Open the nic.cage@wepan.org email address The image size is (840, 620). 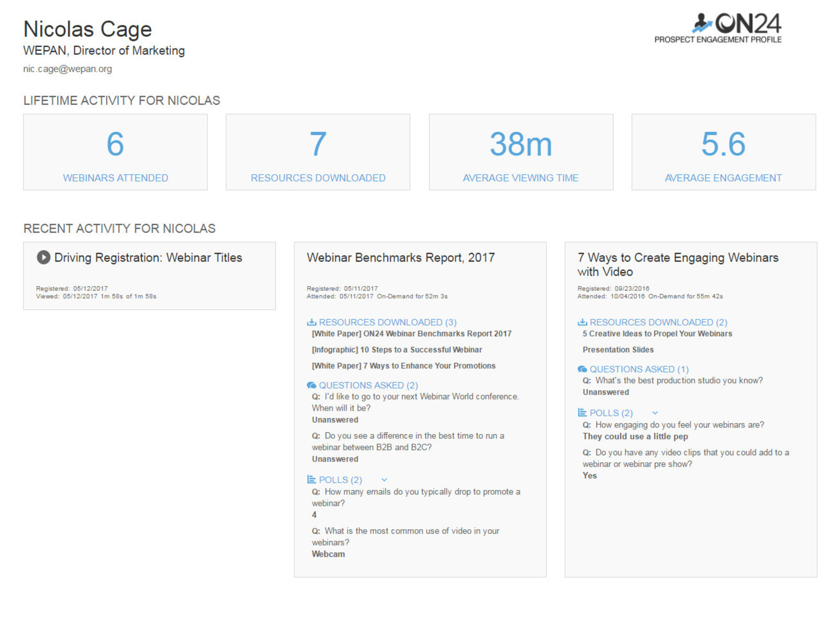67,69
